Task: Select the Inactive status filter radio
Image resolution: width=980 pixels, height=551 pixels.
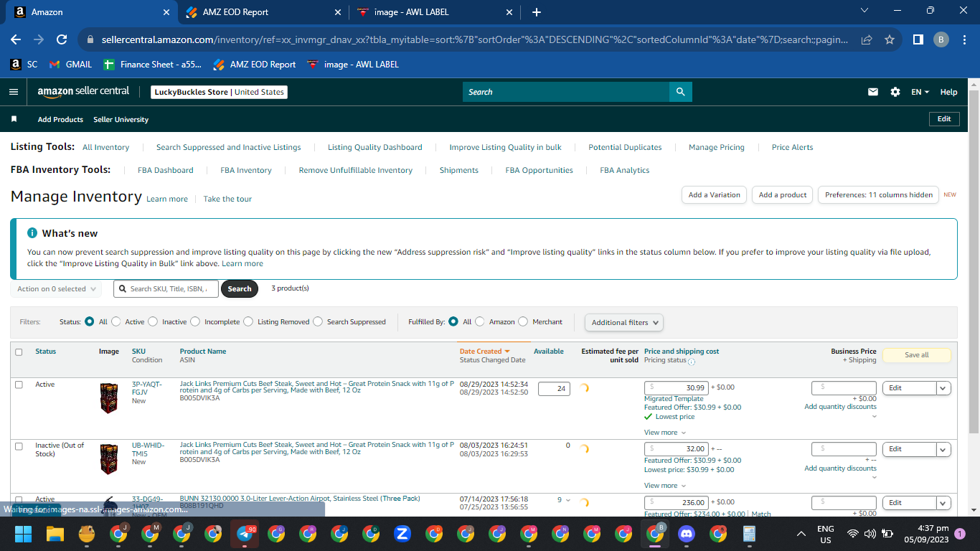Action: [x=153, y=321]
